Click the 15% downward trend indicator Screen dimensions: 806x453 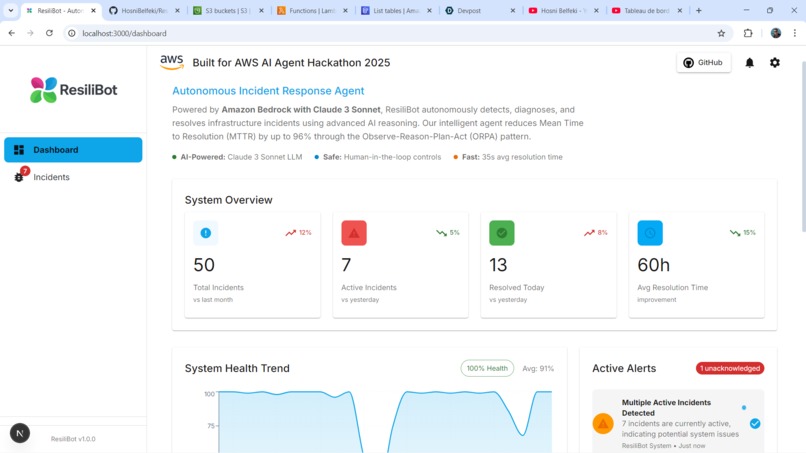coord(743,232)
